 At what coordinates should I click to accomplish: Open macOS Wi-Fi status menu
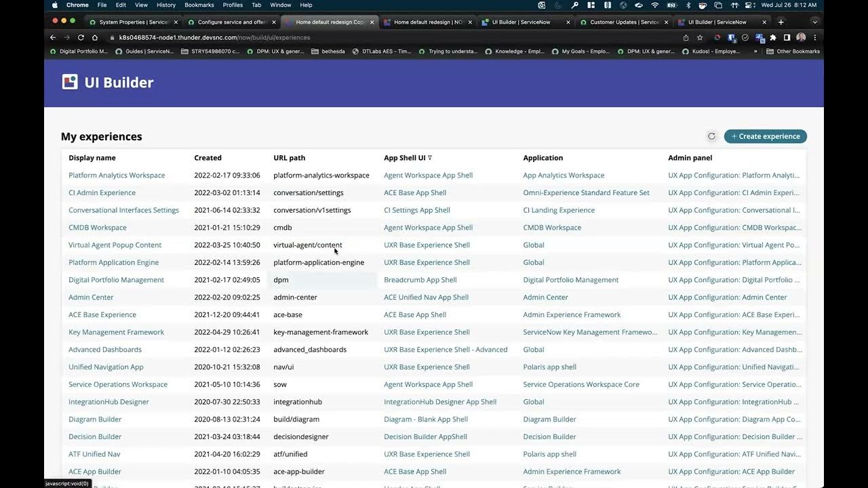(x=654, y=5)
